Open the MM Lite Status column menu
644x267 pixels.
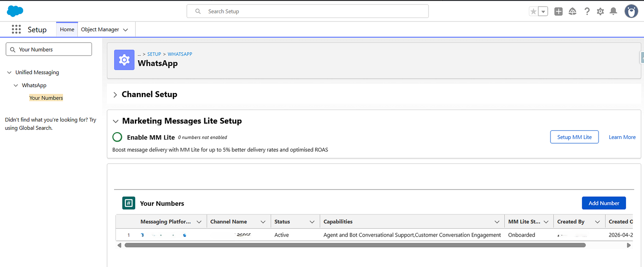coord(546,222)
